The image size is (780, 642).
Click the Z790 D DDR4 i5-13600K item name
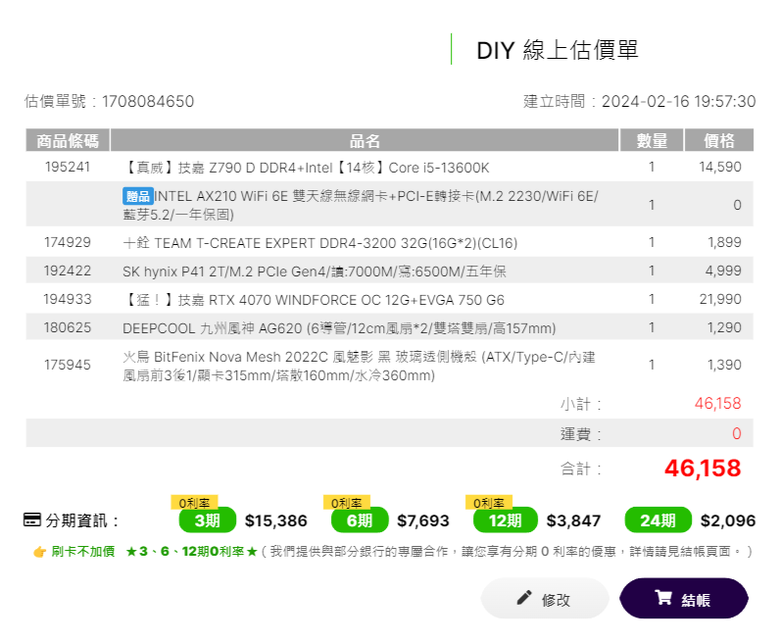[306, 168]
